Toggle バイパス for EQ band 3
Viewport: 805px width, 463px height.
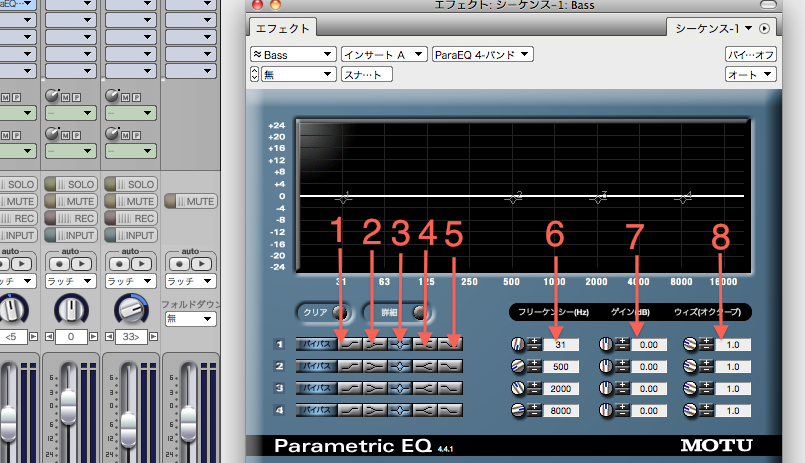coord(316,389)
